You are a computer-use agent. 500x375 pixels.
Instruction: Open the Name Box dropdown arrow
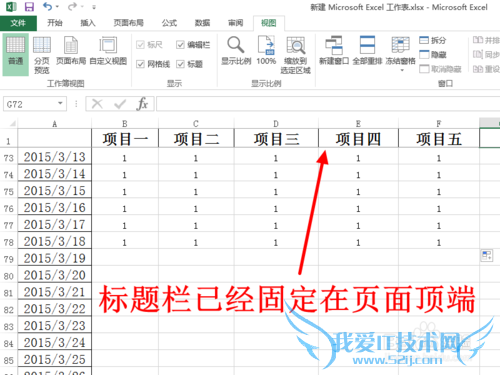[60, 103]
